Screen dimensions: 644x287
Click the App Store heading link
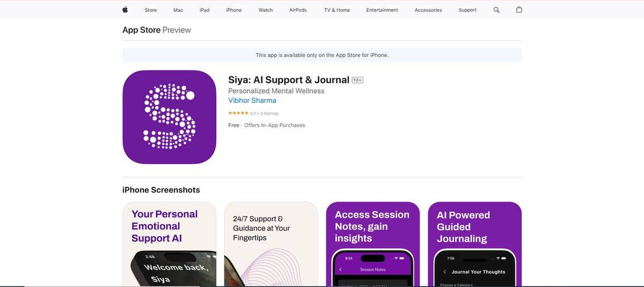(142, 30)
